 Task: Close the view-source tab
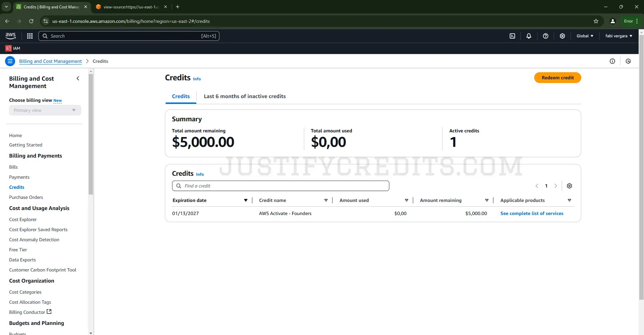pos(166,7)
